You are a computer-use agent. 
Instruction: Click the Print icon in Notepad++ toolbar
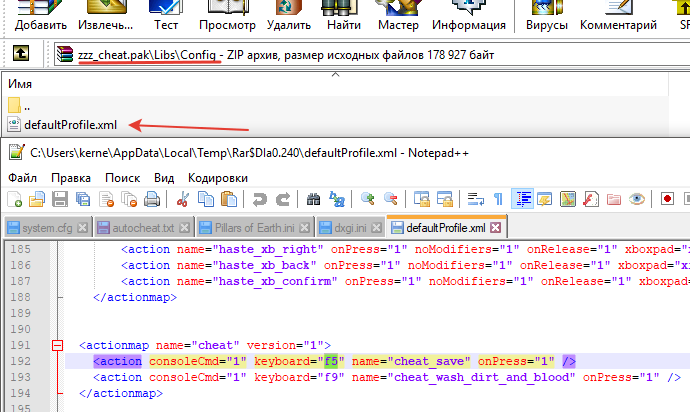tap(151, 199)
